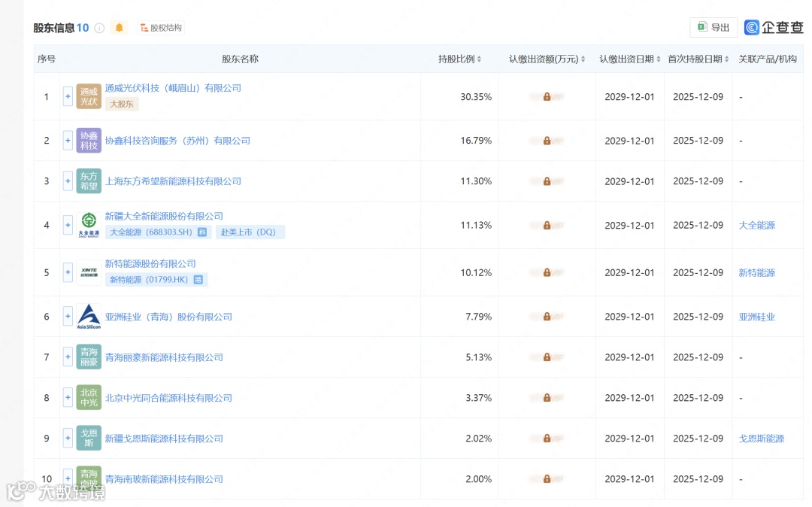Image resolution: width=812 pixels, height=507 pixels.
Task: Click the 北京中光 company logo
Action: coord(89,398)
